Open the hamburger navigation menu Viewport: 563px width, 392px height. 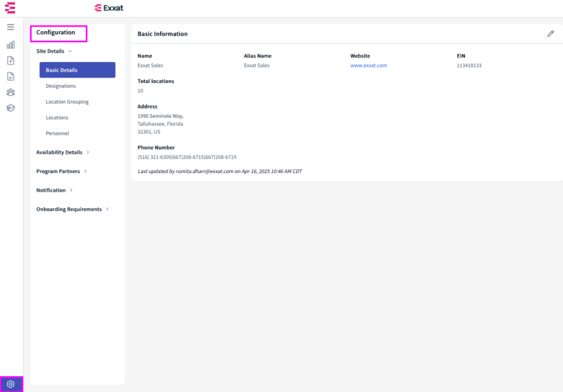[10, 27]
